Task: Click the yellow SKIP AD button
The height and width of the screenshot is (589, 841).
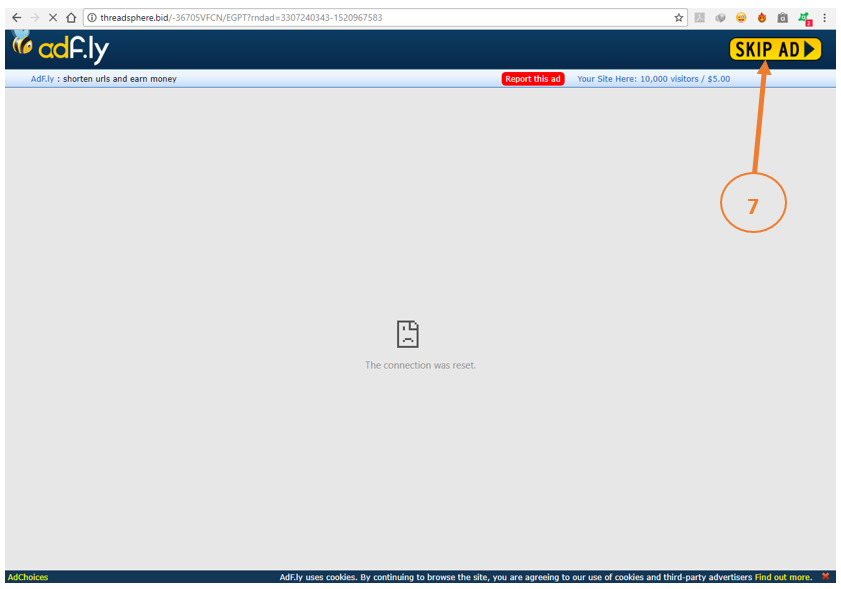Action: pos(775,49)
